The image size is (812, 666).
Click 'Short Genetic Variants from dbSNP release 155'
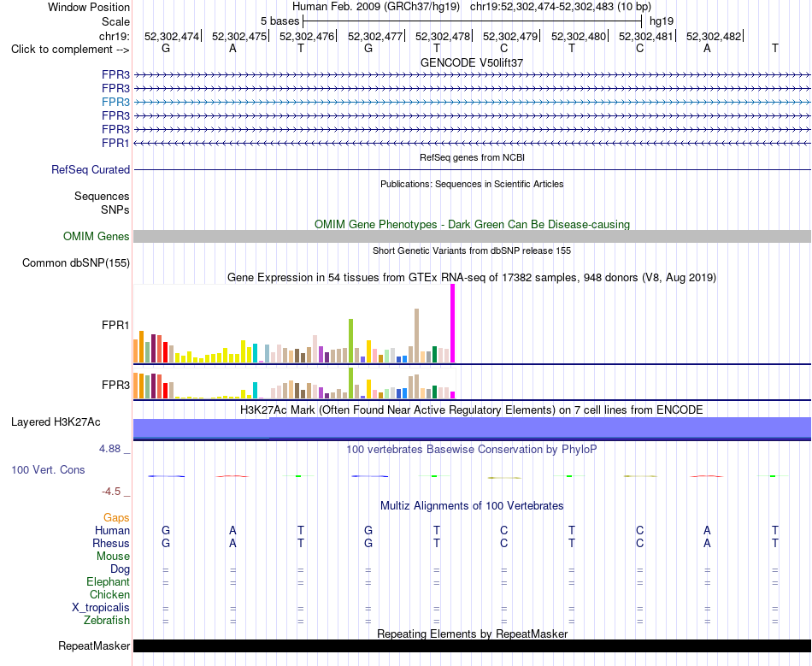click(472, 250)
